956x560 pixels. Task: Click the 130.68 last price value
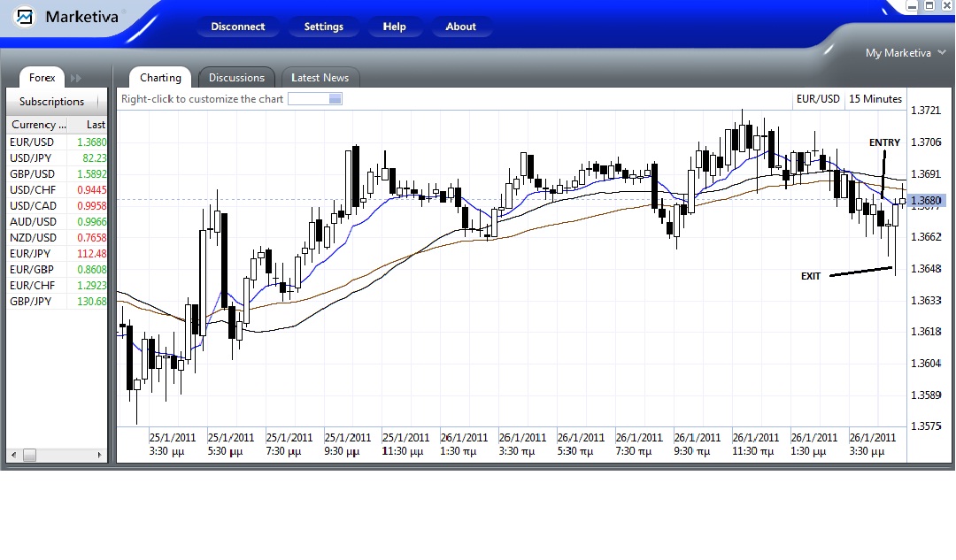click(x=91, y=301)
